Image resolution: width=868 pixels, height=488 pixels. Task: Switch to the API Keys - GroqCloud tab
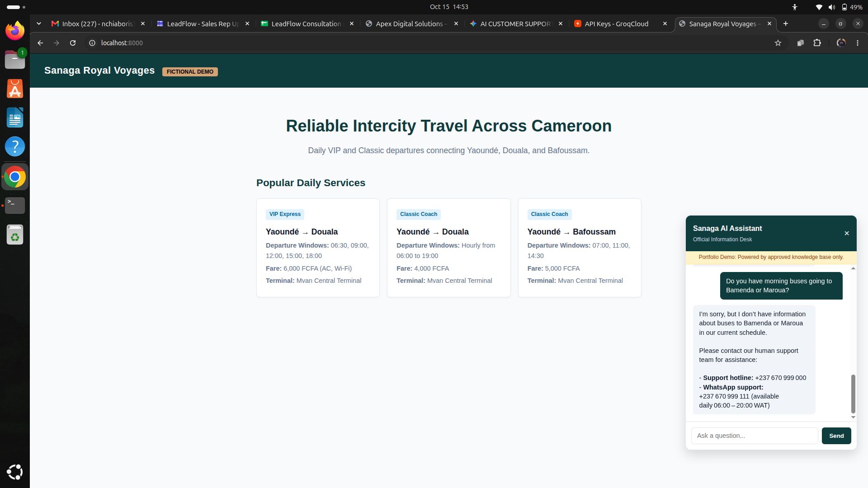(x=620, y=24)
